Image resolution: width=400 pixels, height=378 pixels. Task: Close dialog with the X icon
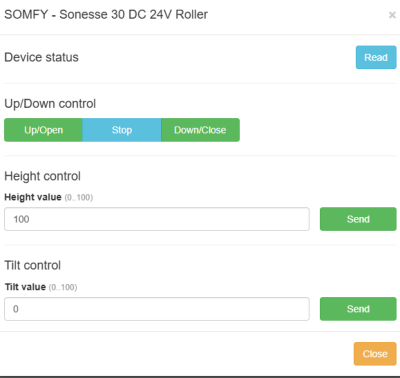392,15
